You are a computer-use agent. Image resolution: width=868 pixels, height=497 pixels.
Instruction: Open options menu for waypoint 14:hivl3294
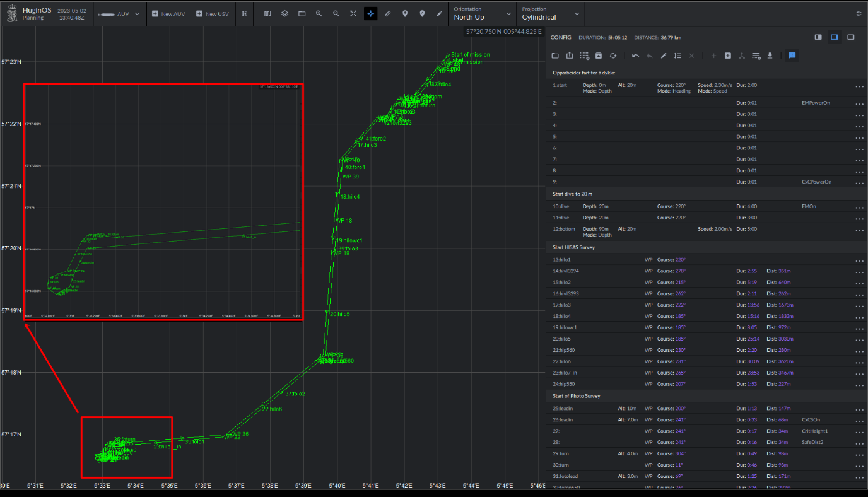click(859, 271)
